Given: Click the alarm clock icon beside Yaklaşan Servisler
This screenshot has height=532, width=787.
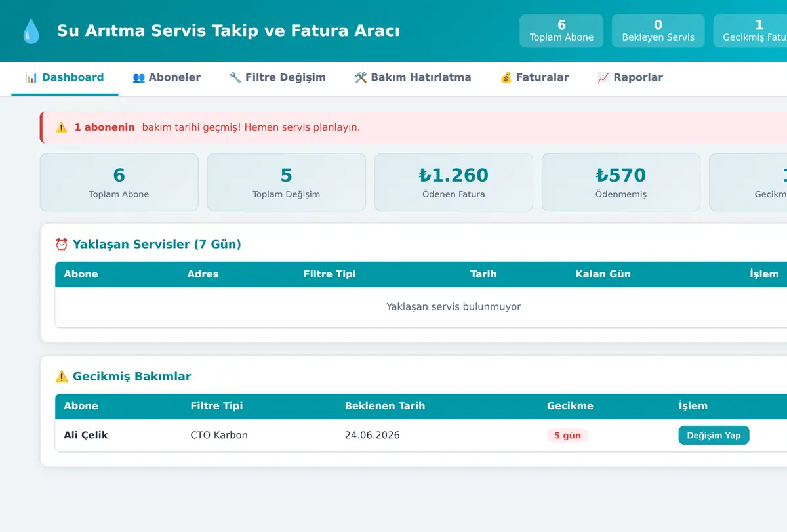Looking at the screenshot, I should (x=62, y=245).
